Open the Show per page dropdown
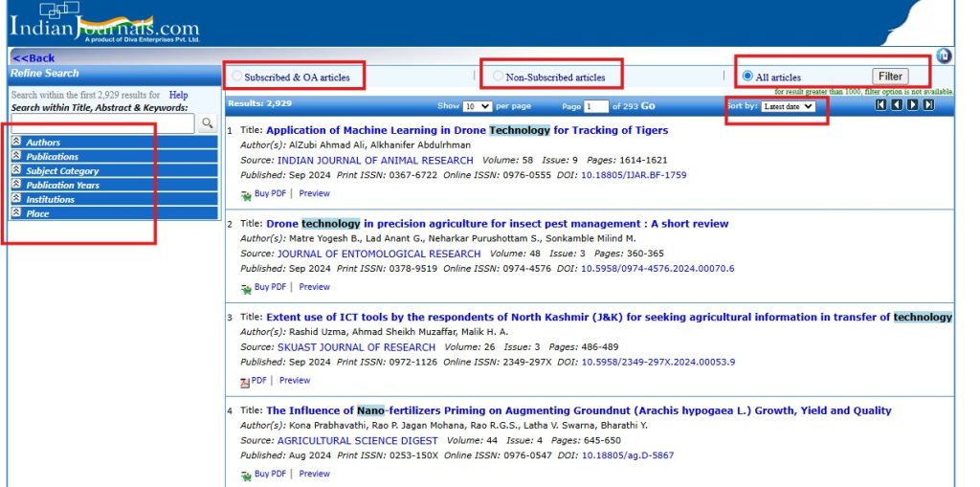 (x=478, y=106)
